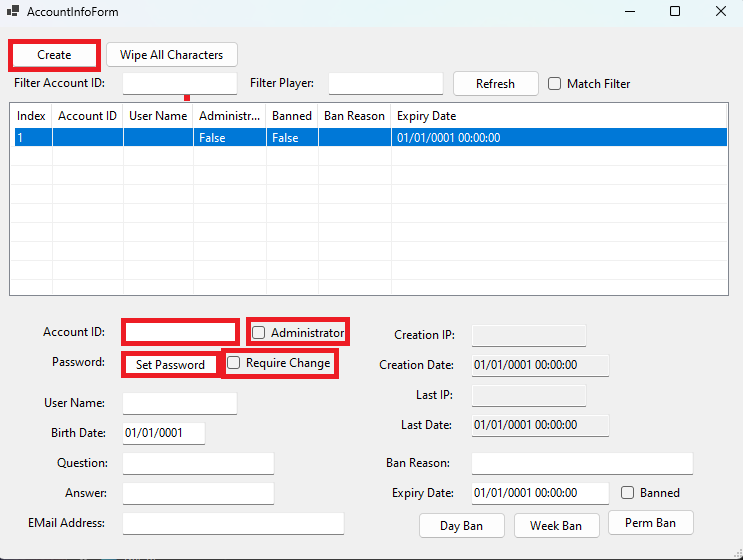Close the AccountInfoForm window
The height and width of the screenshot is (560, 743).
click(x=721, y=11)
